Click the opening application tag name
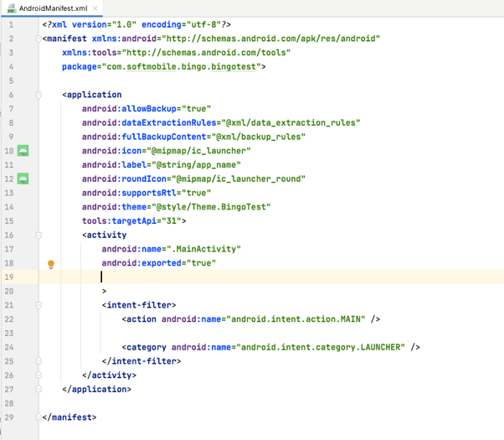Viewport: 504px width, 440px height. [x=92, y=95]
